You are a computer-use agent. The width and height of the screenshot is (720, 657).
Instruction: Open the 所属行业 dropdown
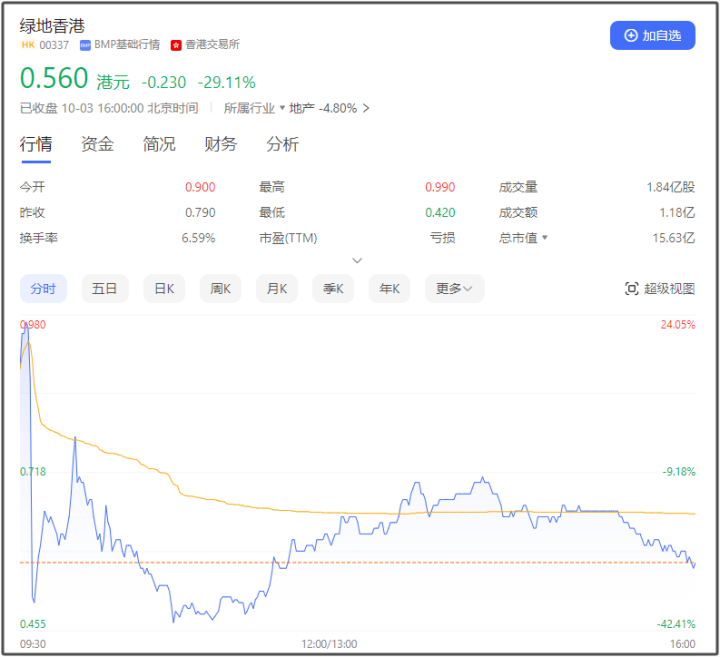pos(254,108)
